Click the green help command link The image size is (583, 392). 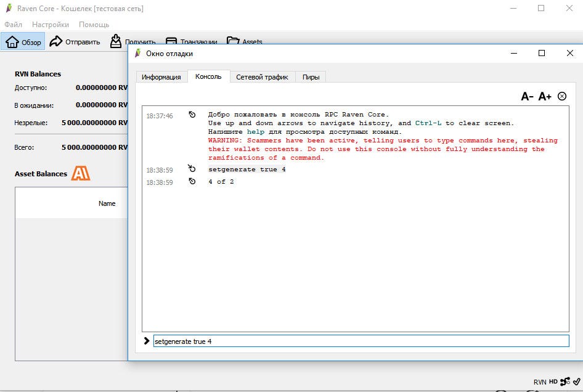[255, 132]
